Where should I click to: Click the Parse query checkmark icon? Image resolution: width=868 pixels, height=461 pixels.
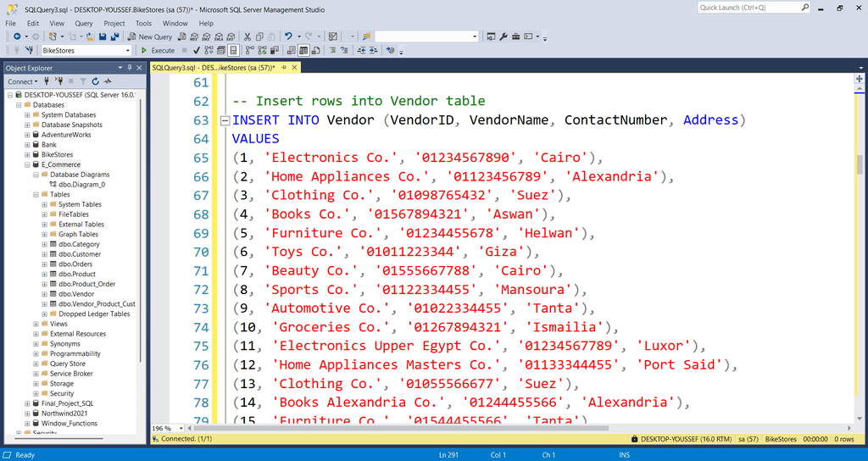[196, 51]
